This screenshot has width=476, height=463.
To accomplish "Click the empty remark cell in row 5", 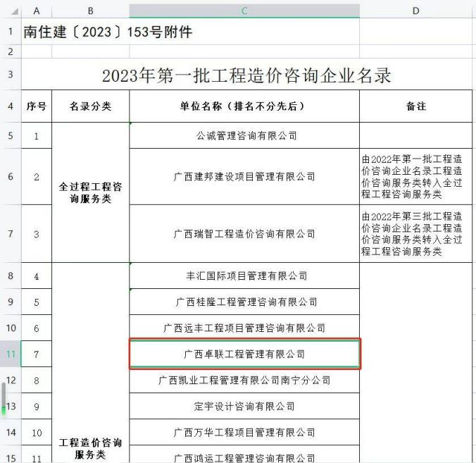I will click(416, 135).
